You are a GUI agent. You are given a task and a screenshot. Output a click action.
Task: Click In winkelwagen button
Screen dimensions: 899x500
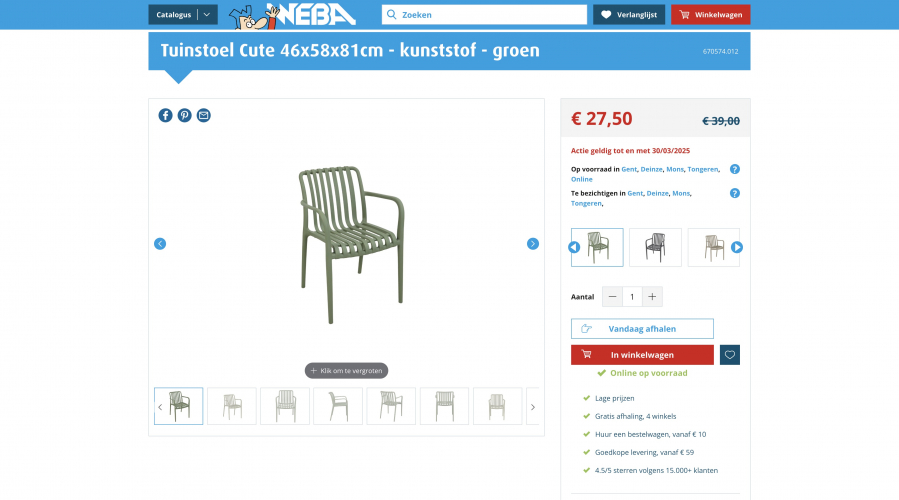pos(642,355)
